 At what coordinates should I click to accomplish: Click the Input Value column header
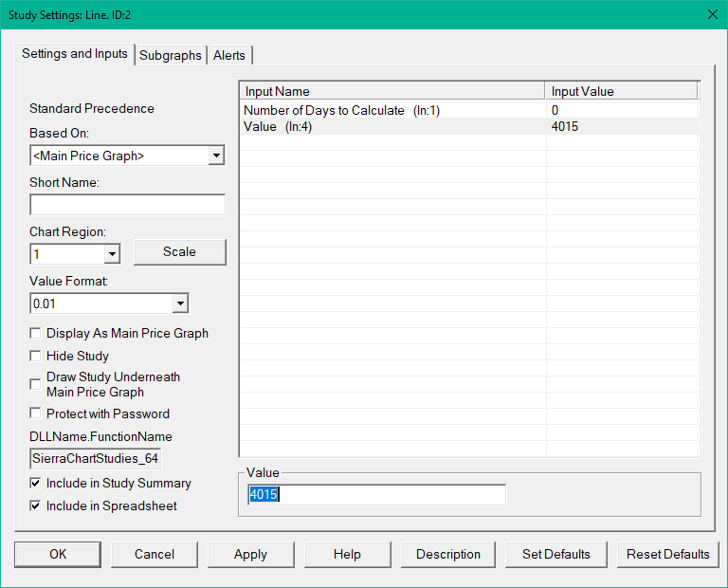pos(622,91)
